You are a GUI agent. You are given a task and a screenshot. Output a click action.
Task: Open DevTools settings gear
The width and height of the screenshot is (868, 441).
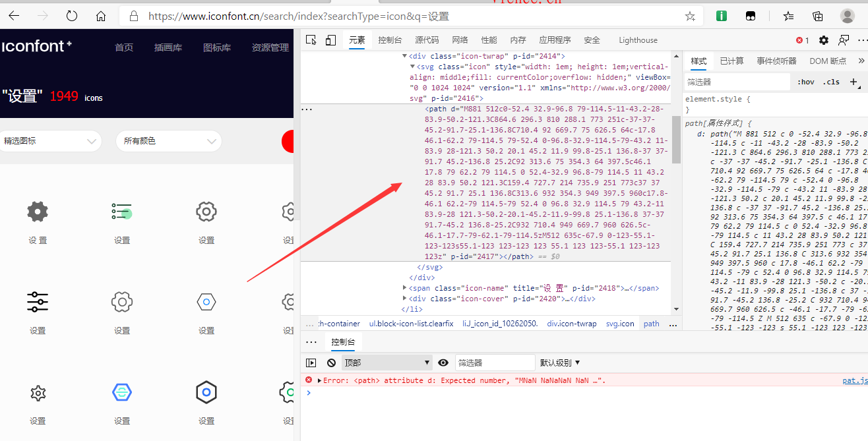tap(823, 40)
